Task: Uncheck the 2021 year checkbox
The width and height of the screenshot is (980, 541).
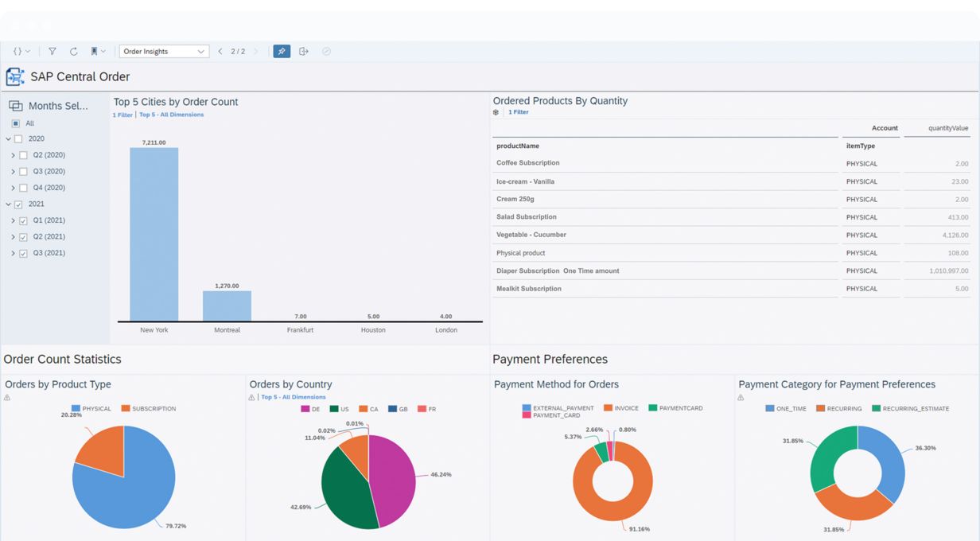Action: 18,204
